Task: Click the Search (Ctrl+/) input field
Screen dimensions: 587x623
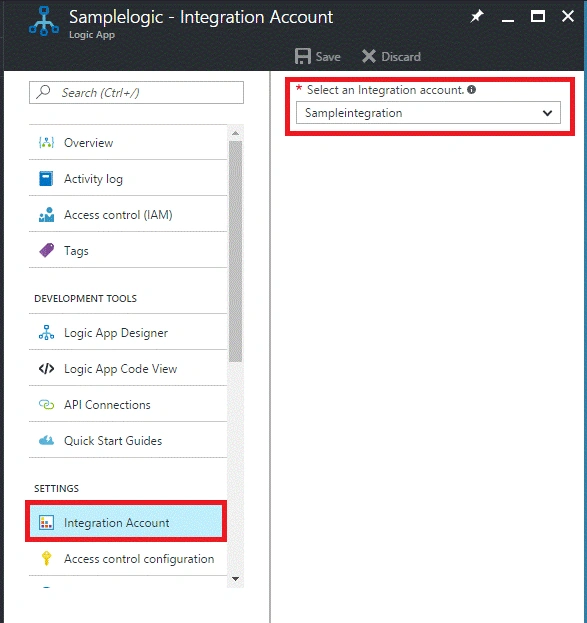Action: point(136,93)
